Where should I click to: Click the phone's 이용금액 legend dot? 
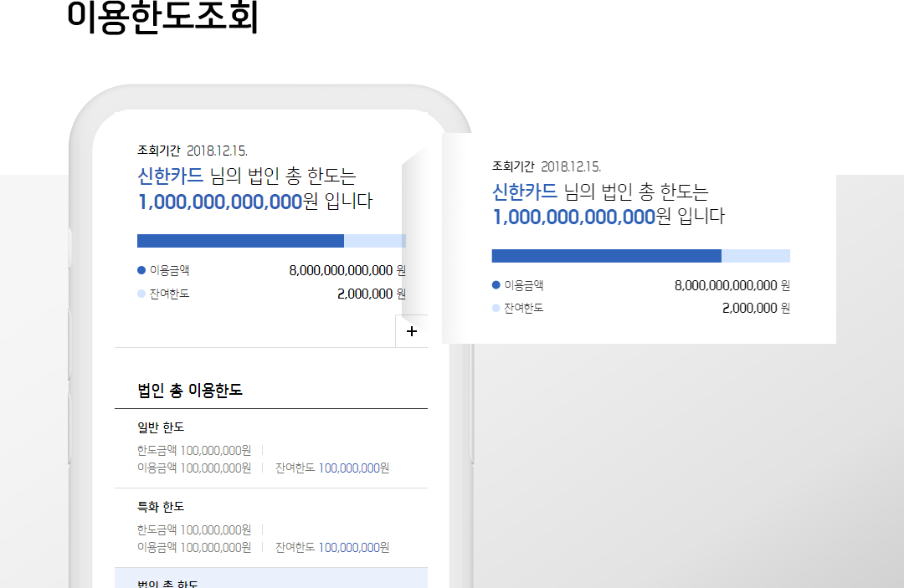tap(141, 270)
